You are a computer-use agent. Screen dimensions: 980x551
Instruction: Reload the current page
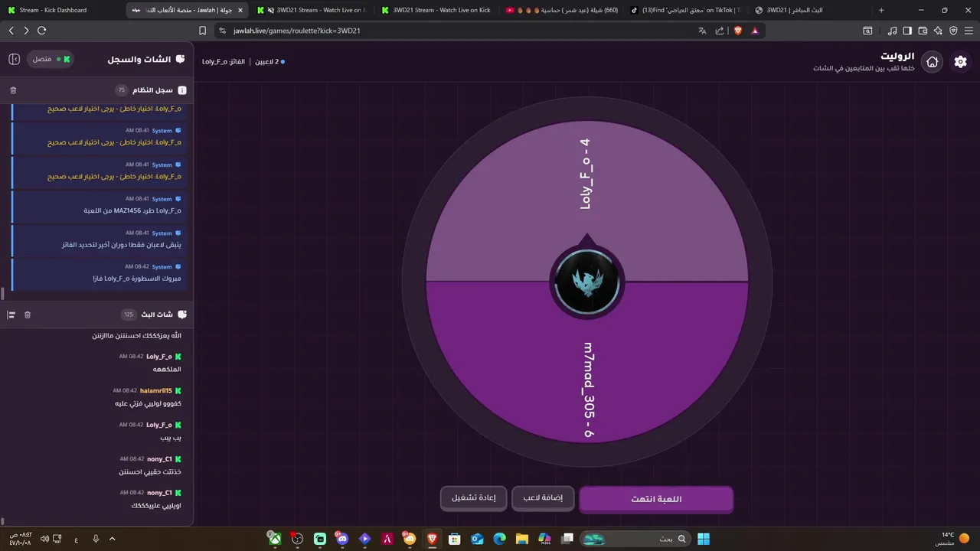pos(41,31)
